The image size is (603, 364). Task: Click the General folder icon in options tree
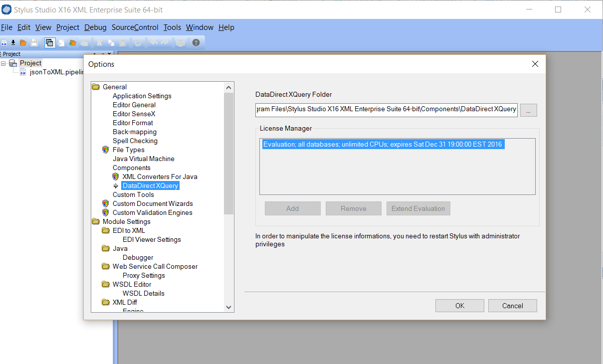click(96, 87)
